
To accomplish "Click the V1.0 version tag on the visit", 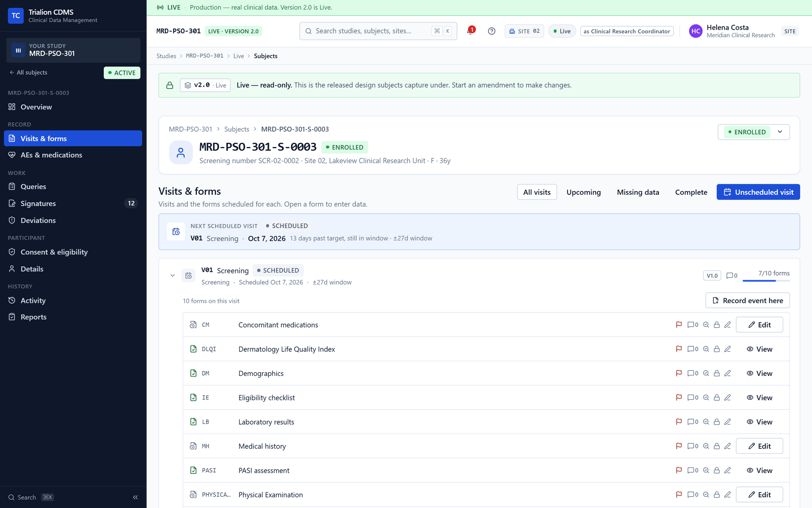I will pyautogui.click(x=712, y=276).
